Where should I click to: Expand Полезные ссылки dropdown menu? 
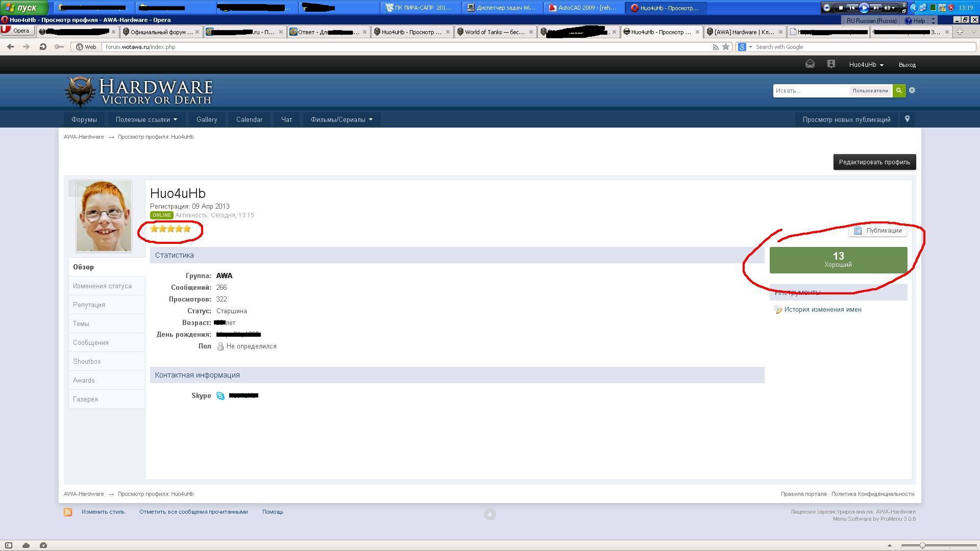146,119
